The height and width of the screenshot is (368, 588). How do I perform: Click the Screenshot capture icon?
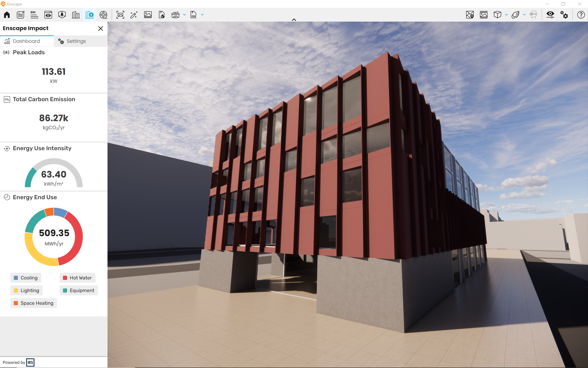[x=120, y=15]
